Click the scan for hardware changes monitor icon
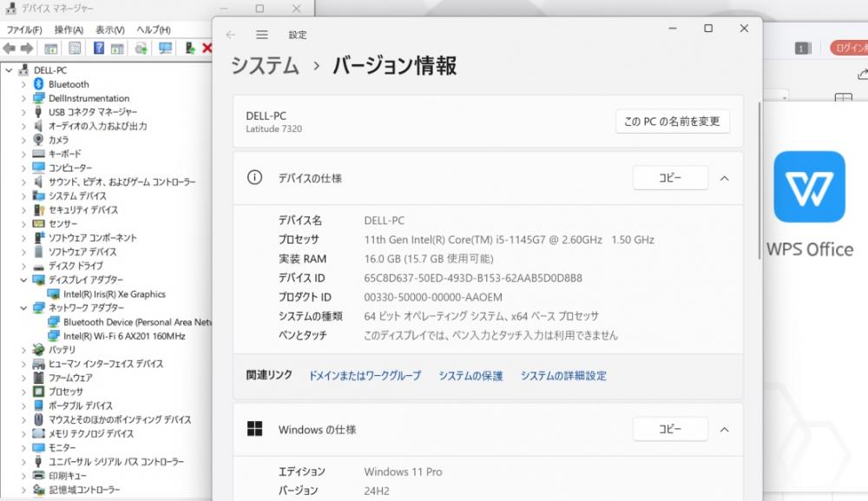The height and width of the screenshot is (501, 868). [x=165, y=49]
